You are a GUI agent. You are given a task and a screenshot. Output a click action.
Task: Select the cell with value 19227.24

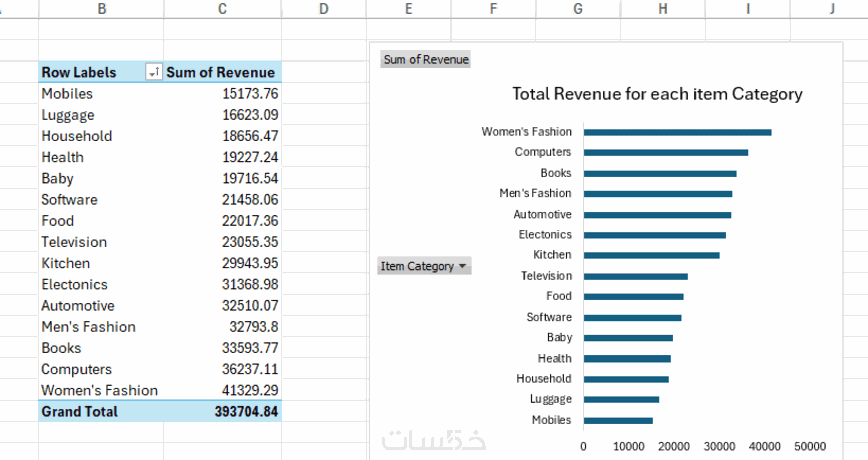[223, 157]
